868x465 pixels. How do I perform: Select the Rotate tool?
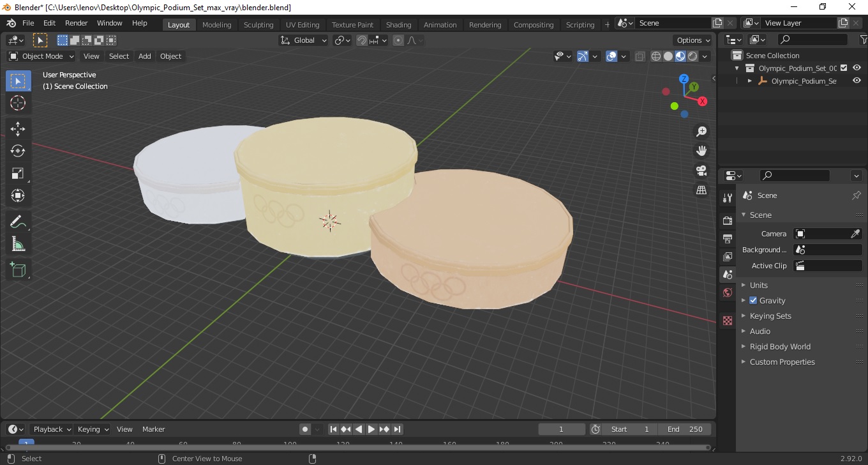pyautogui.click(x=18, y=151)
